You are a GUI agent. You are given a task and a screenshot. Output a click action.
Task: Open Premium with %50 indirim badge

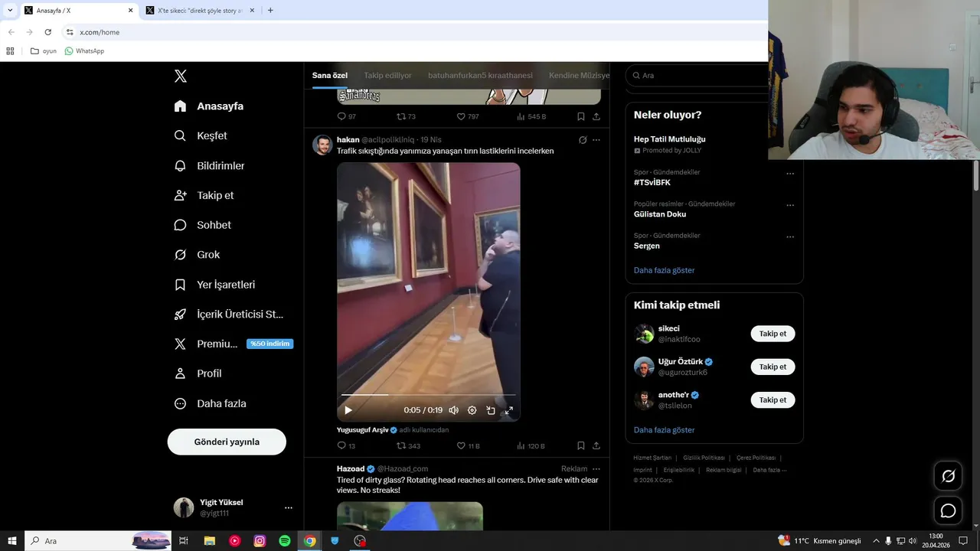pyautogui.click(x=233, y=344)
